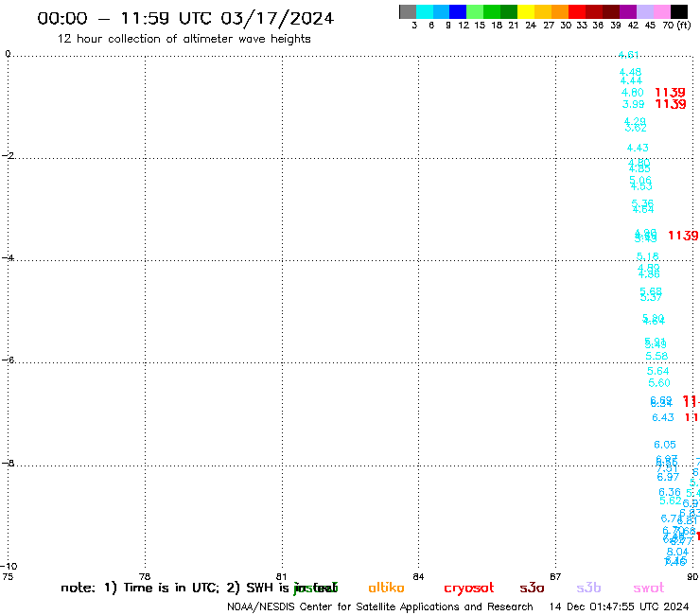Click the "75" longitude axis label

8,576
